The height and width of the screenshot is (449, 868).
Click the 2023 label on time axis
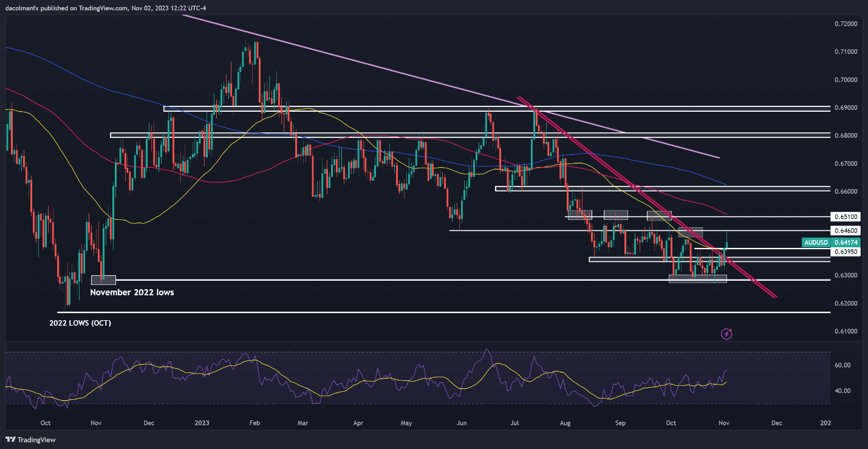coord(201,422)
